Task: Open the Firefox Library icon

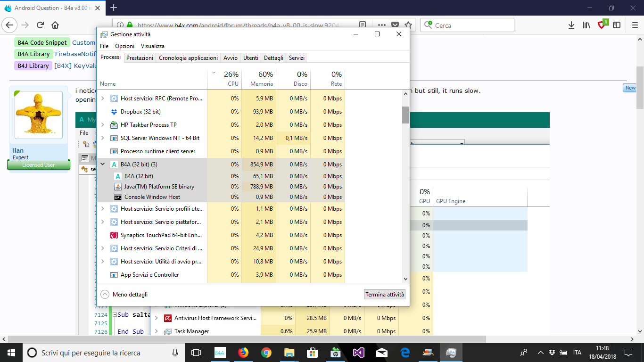Action: point(586,25)
